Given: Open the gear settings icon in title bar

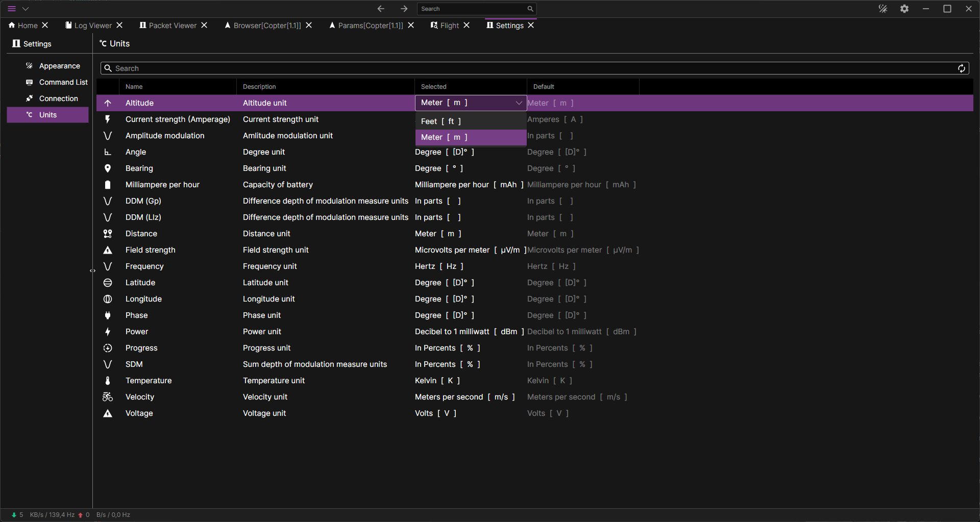Looking at the screenshot, I should click(904, 9).
